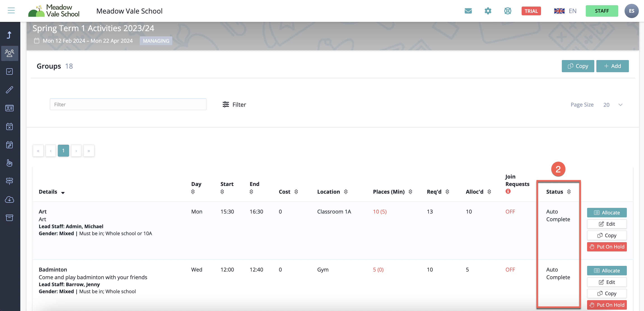Open the pencil ruler icon in sidebar
The image size is (644, 311).
pyautogui.click(x=9, y=90)
